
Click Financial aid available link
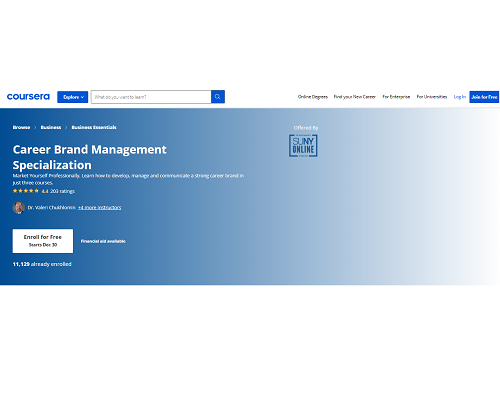(103, 241)
